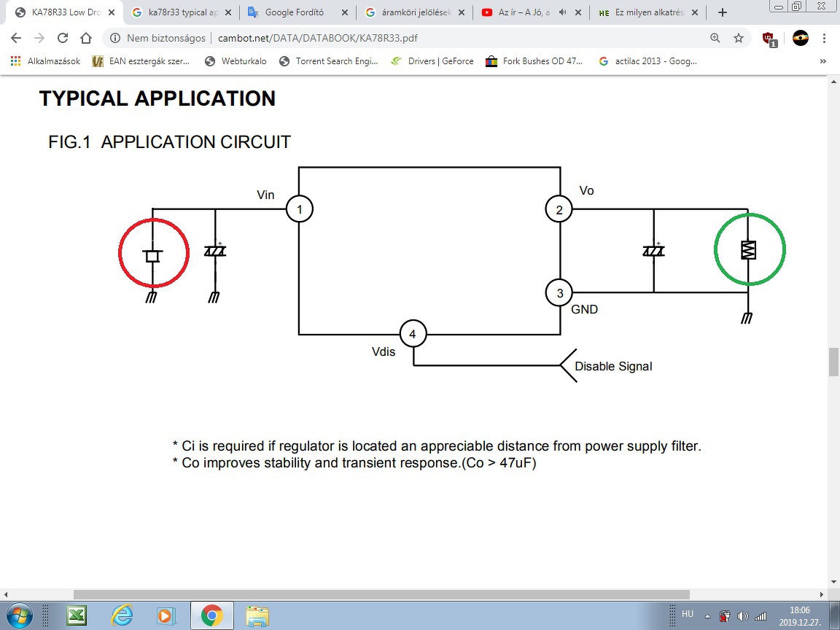
Task: Switch to 'áramköri jelölések' tab
Action: point(415,12)
